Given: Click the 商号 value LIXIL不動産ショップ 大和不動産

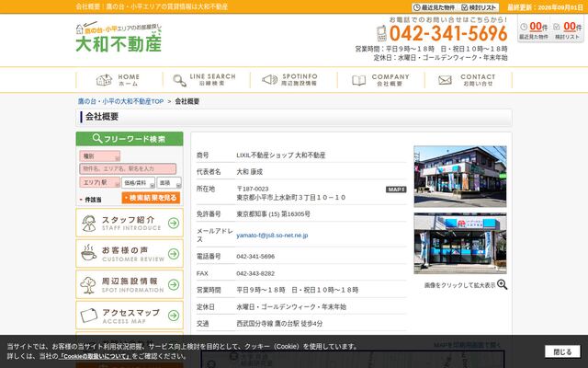Looking at the screenshot, I should coord(281,155).
